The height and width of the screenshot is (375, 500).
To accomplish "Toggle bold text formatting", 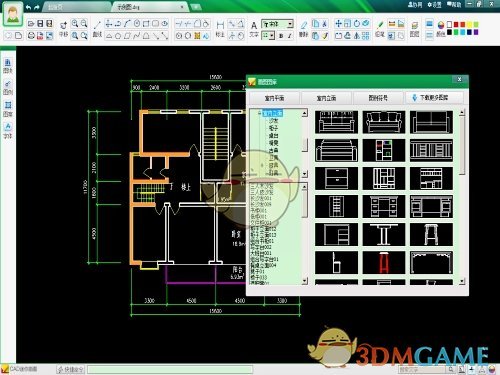I will point(281,36).
